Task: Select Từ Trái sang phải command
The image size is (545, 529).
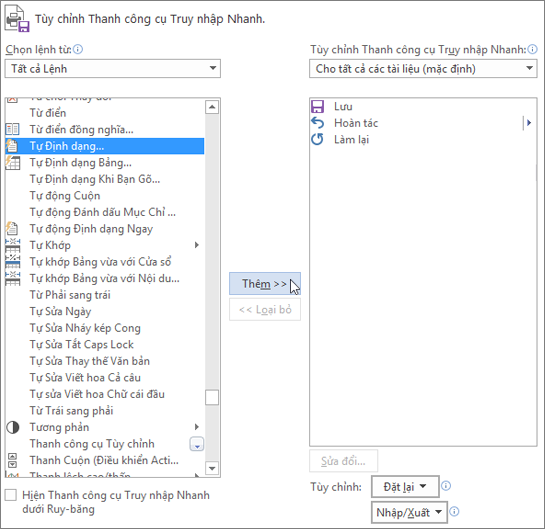Action: (105, 410)
